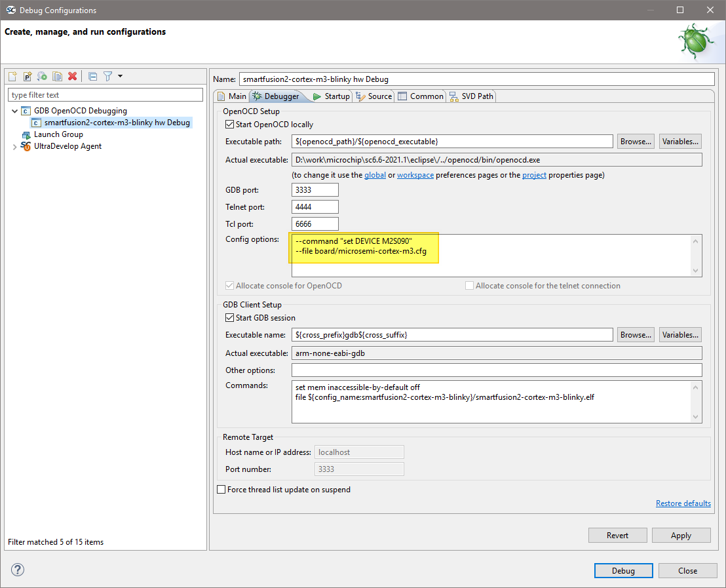Click the Revert button

(618, 535)
